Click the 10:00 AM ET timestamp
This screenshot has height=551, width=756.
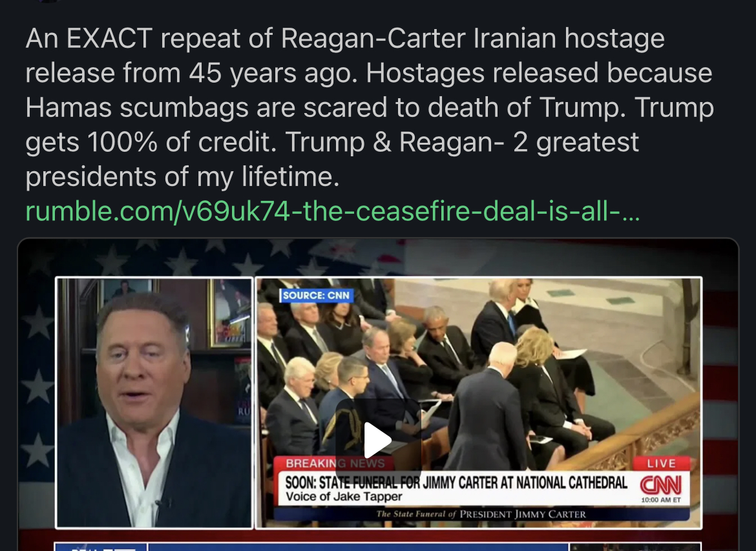[x=661, y=500]
